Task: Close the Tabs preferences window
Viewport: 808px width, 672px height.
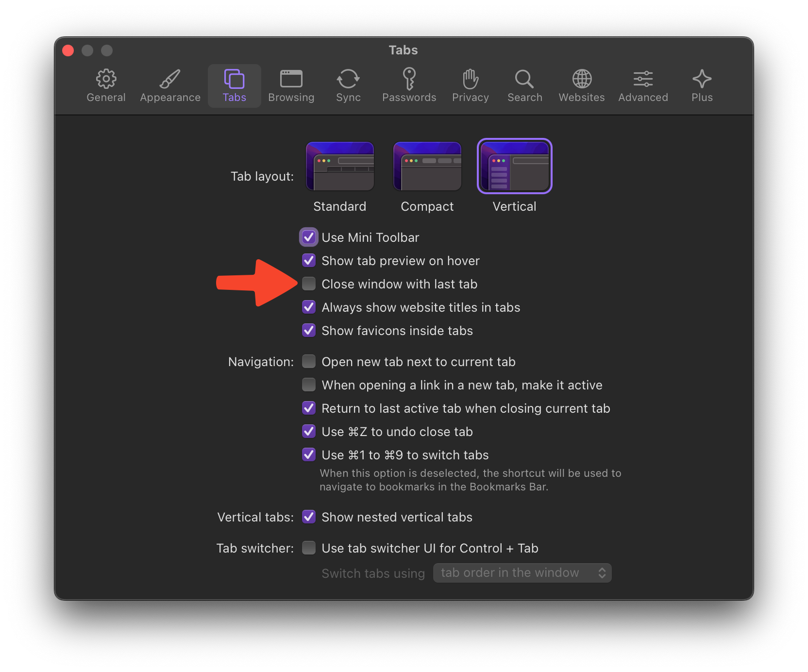Action: coord(68,50)
